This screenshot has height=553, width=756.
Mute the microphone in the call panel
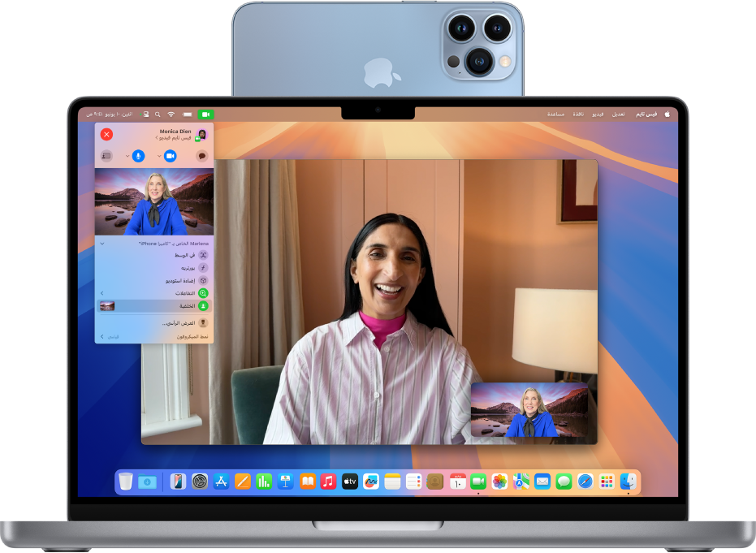tap(139, 155)
